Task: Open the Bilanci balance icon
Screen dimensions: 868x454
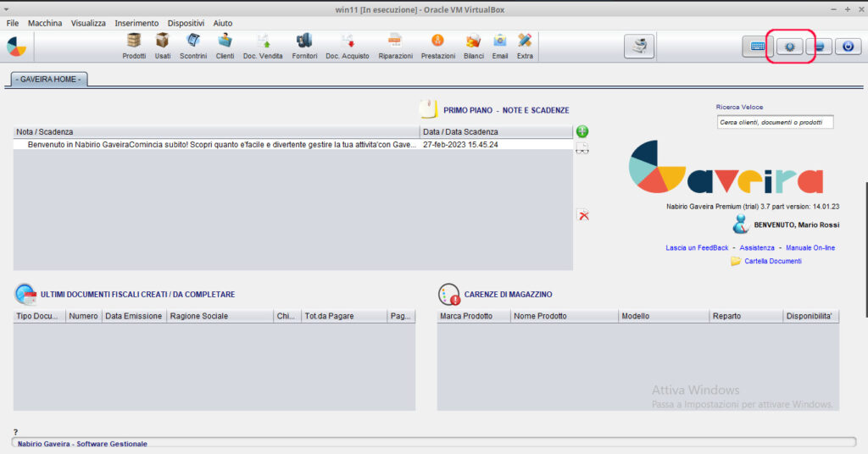Action: [473, 46]
